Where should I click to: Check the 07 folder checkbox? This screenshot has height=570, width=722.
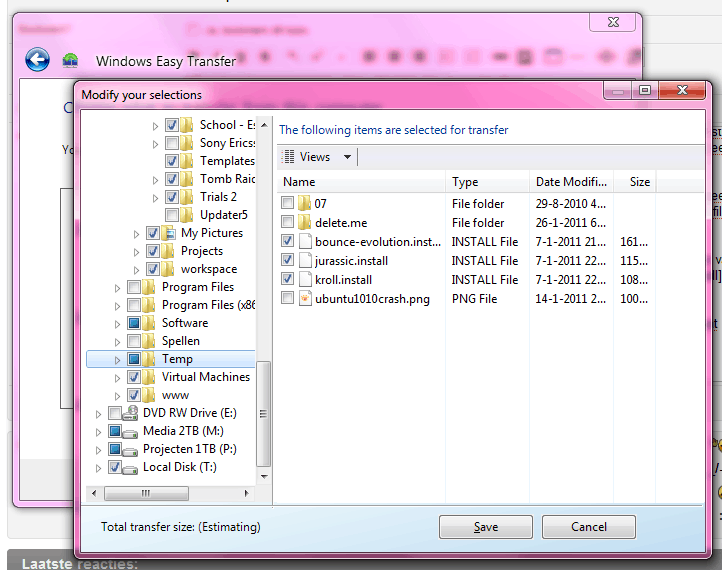click(287, 203)
